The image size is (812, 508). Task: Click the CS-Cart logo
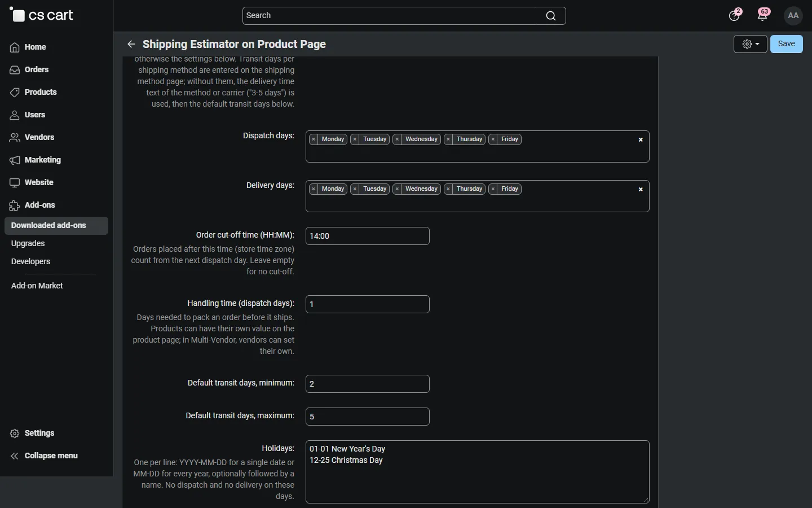(x=42, y=15)
